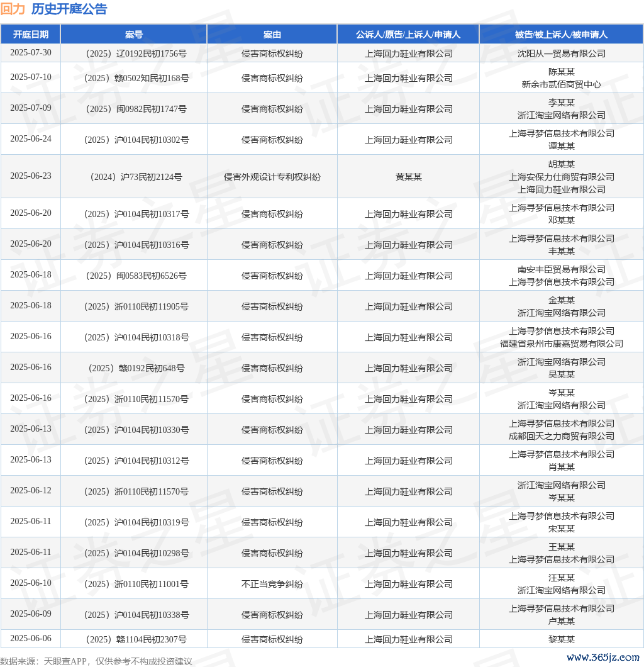This screenshot has width=644, height=667.
Task: Select the date 2025-06-10
Action: coord(31,583)
